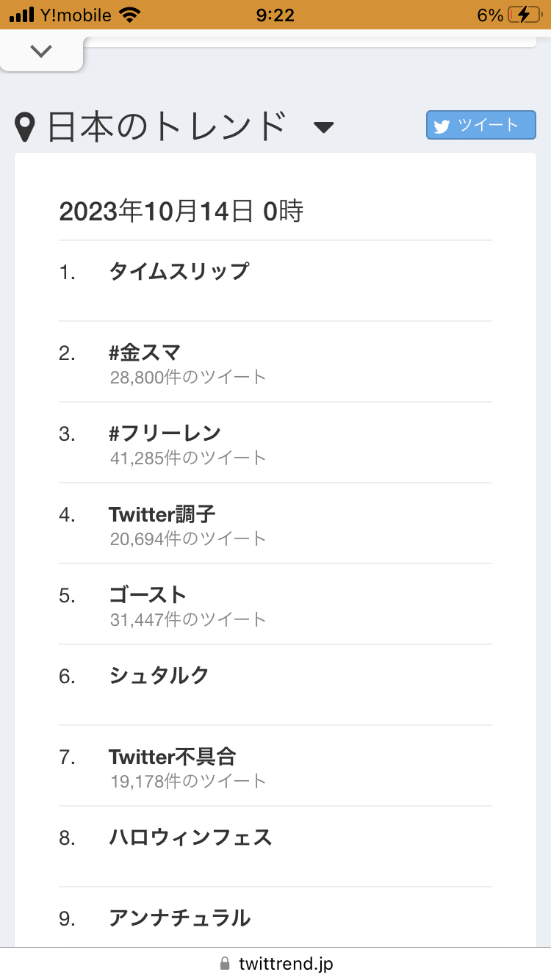Tap the twittrend.jp address bar
Viewport: 551px width, 980px height.
point(285,964)
